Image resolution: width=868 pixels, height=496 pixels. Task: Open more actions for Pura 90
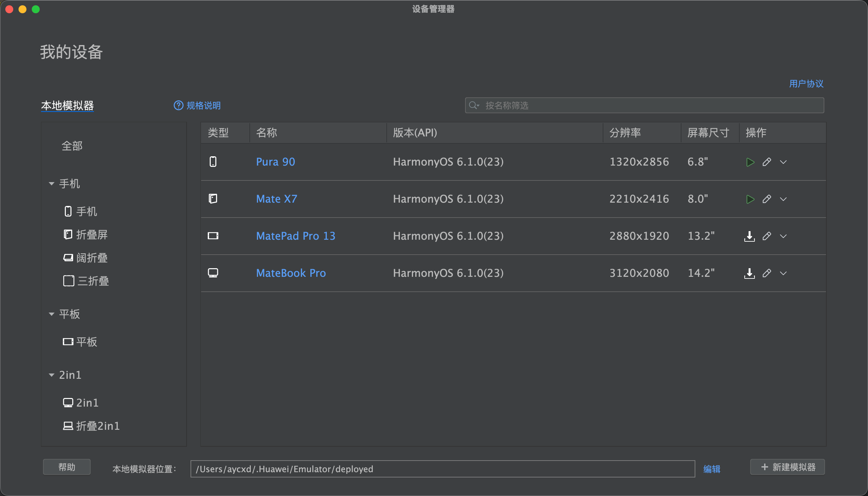tap(783, 162)
